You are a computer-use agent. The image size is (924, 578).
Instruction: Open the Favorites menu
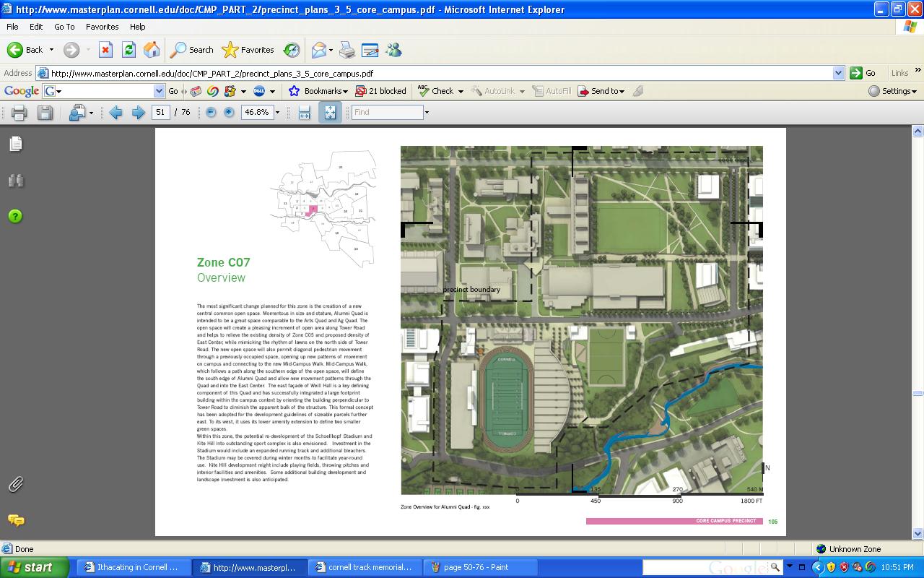[102, 27]
